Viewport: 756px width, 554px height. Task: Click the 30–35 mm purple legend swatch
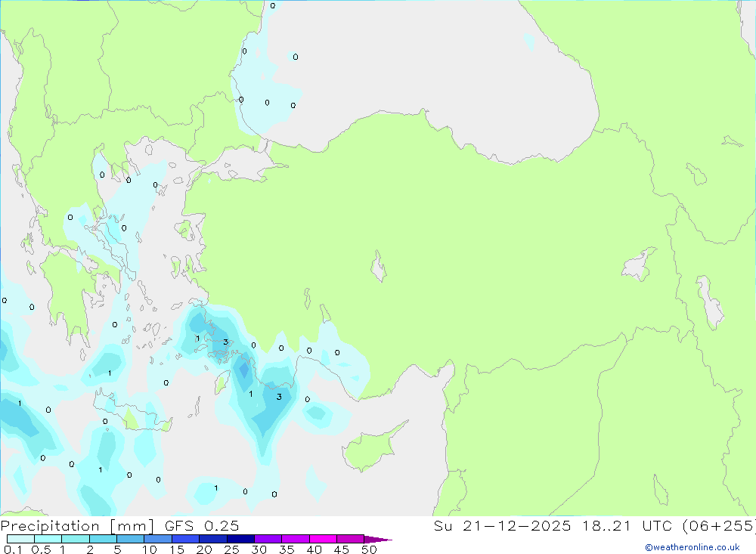click(268, 539)
